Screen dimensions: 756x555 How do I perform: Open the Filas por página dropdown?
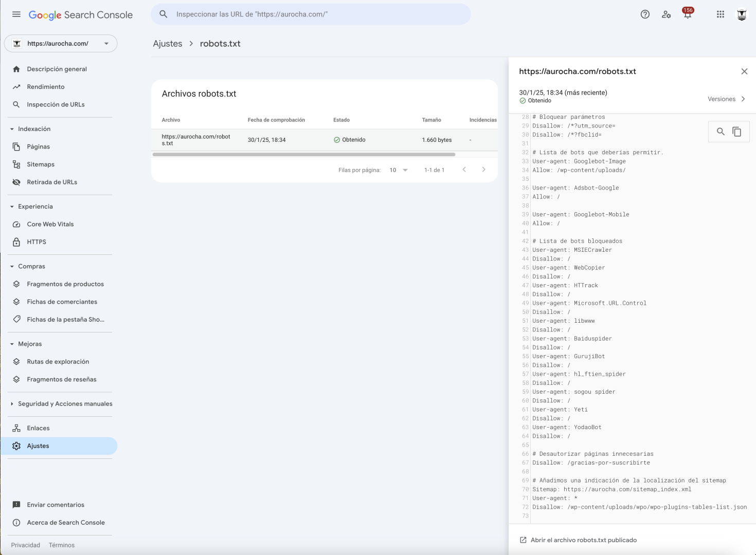pyautogui.click(x=399, y=170)
